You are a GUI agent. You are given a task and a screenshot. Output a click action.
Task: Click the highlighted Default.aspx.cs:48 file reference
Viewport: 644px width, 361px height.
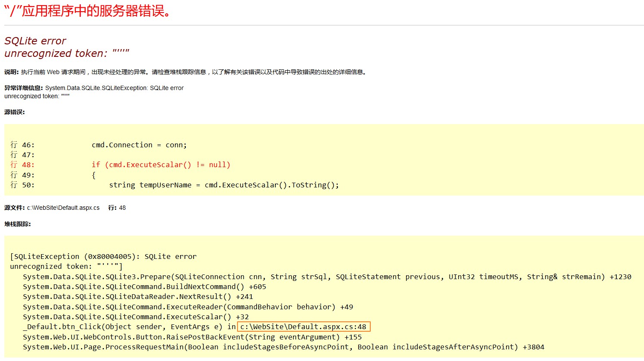pos(303,327)
